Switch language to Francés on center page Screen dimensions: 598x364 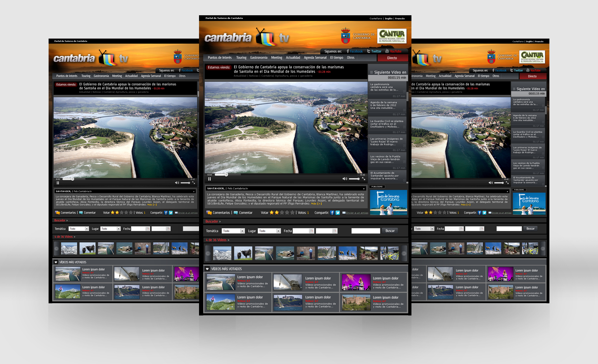pos(400,19)
